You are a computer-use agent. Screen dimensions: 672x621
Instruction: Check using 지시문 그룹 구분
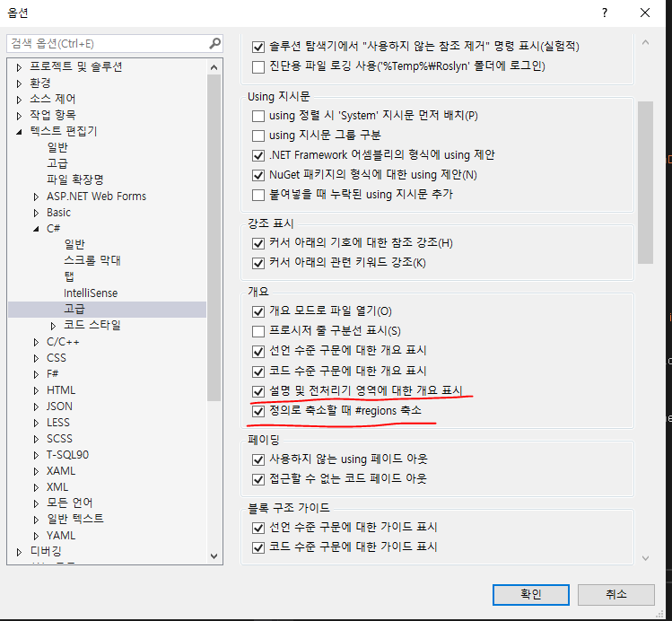point(258,136)
